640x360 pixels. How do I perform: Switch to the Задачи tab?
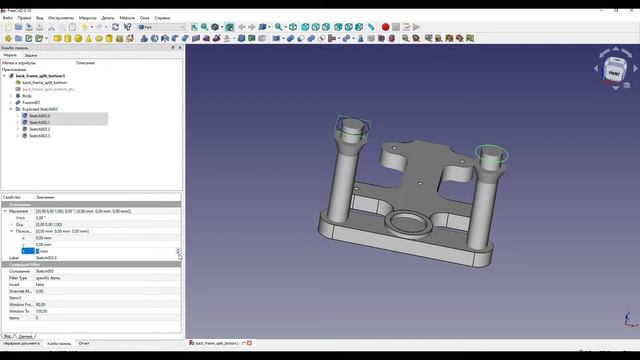(x=31, y=55)
